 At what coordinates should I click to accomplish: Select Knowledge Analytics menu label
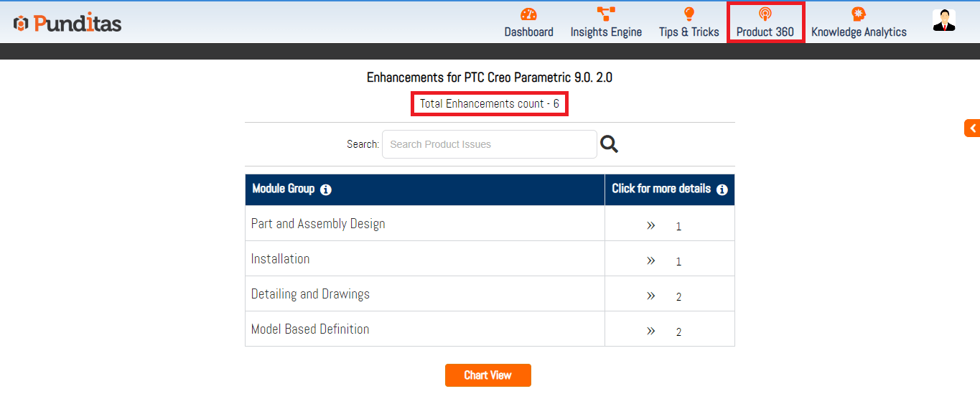point(858,32)
